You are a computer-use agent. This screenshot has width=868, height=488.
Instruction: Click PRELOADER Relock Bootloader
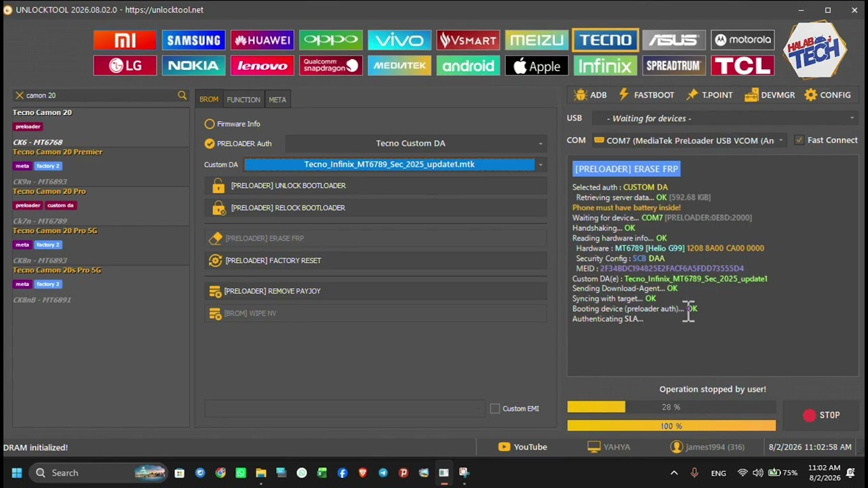[376, 208]
